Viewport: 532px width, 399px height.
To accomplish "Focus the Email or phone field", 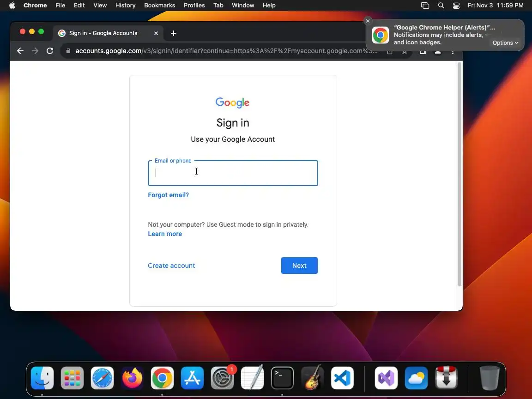I will pos(233,173).
